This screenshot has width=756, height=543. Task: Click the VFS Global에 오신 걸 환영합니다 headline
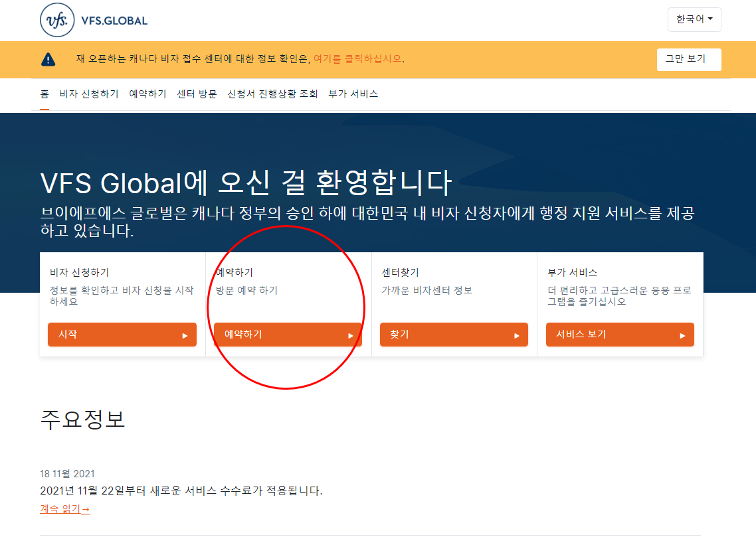pyautogui.click(x=246, y=183)
